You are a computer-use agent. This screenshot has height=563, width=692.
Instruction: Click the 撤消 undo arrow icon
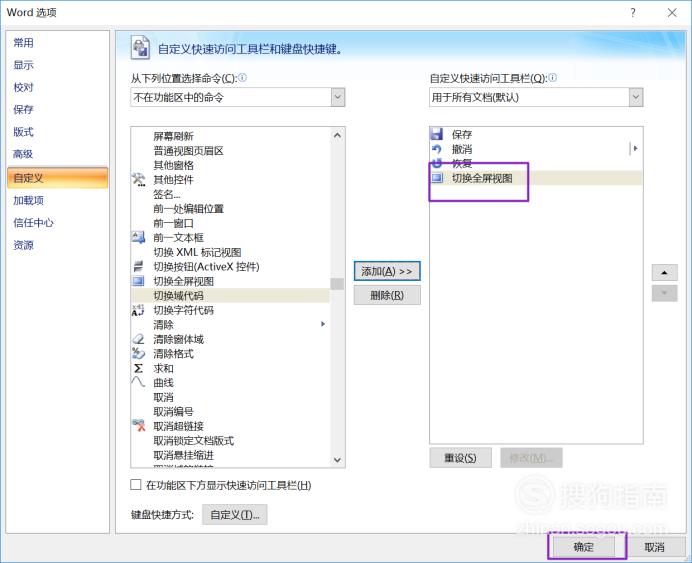pyautogui.click(x=437, y=149)
